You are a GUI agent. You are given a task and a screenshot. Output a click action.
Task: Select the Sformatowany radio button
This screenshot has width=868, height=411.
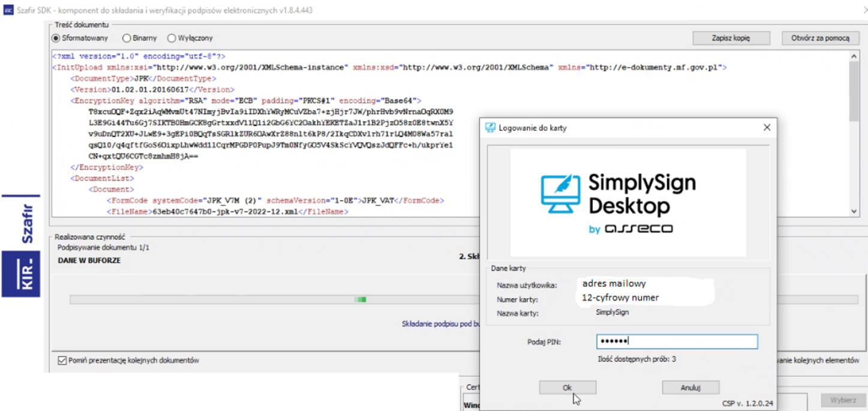click(56, 38)
